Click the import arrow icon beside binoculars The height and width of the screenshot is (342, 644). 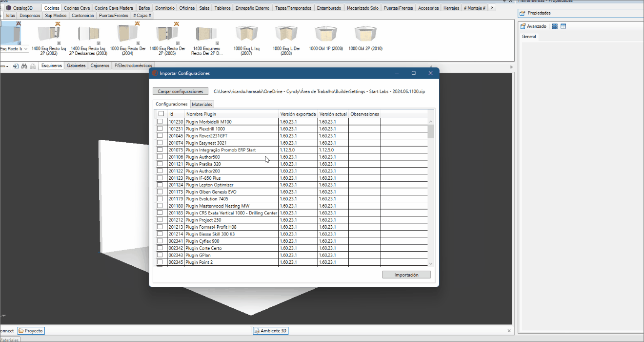[x=16, y=66]
